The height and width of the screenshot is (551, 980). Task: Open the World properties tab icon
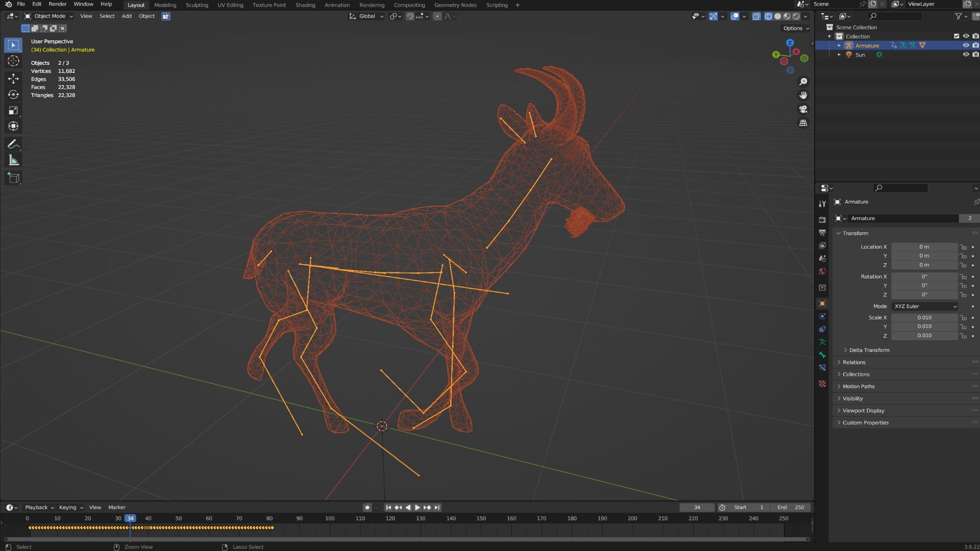[822, 271]
